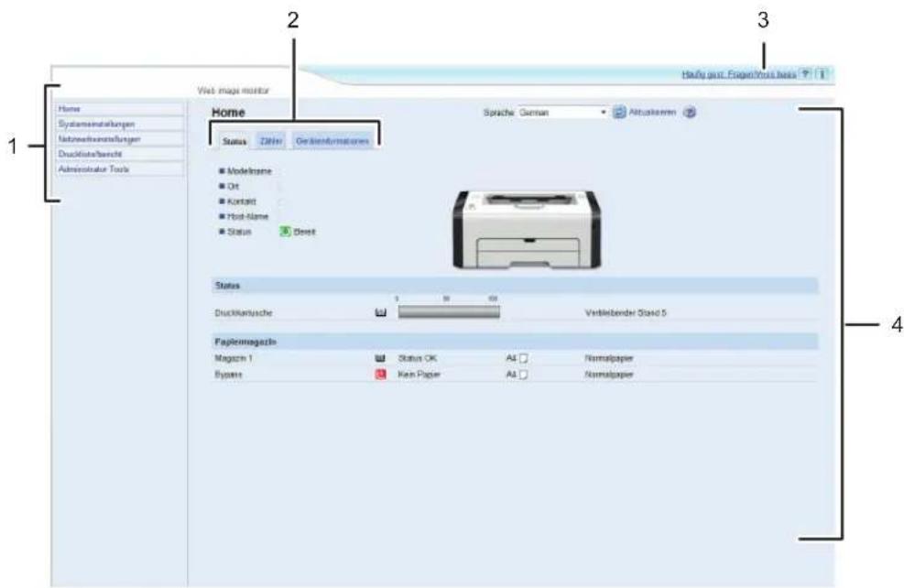Click the 'Druckkartusche' label

click(244, 313)
